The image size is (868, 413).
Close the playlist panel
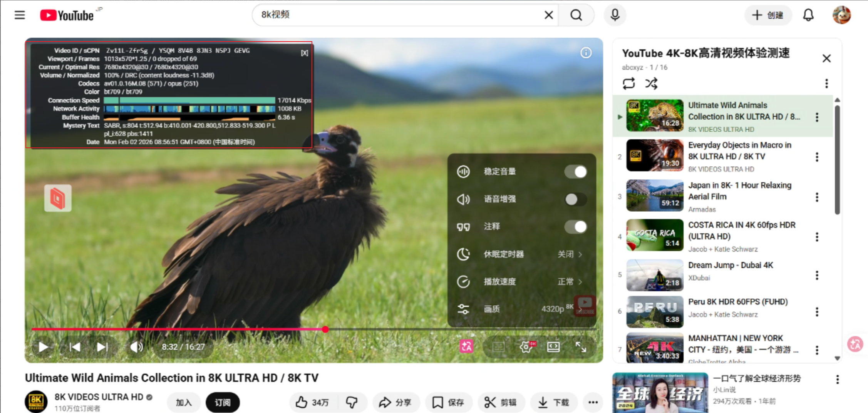[826, 59]
